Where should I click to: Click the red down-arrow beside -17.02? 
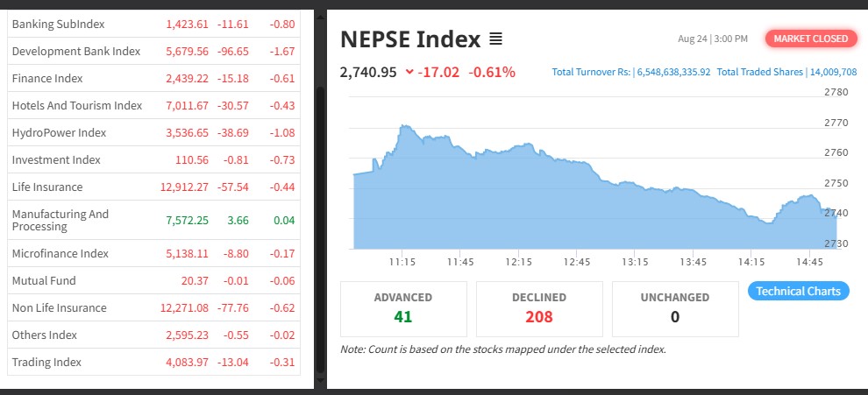409,72
